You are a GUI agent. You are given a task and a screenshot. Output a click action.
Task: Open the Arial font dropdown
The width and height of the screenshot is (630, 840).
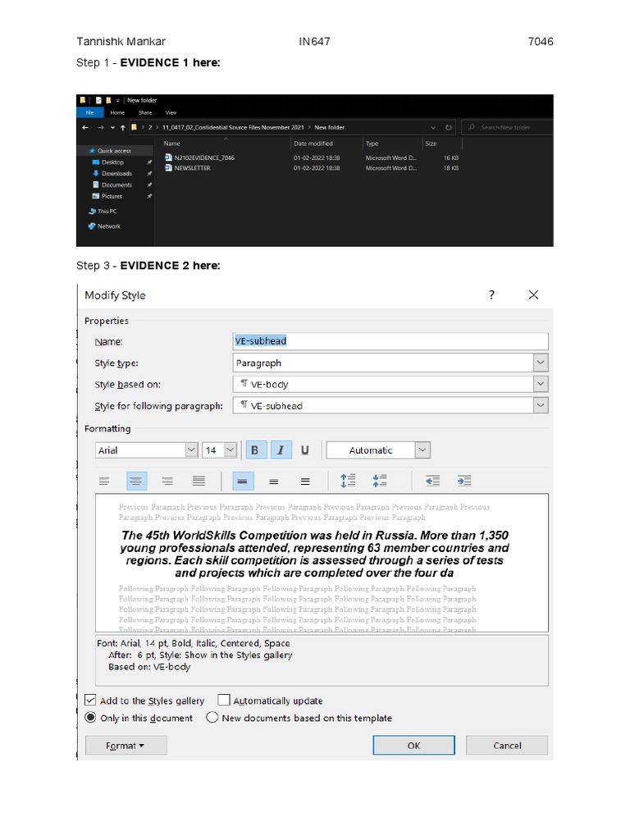[191, 450]
